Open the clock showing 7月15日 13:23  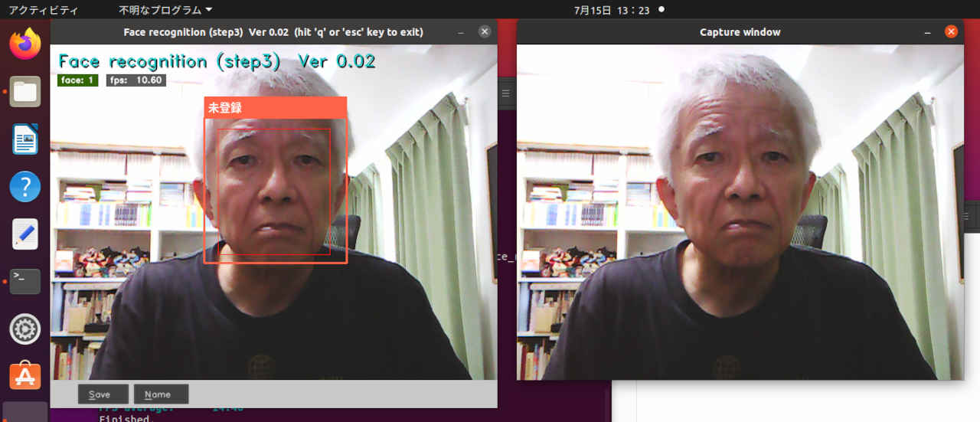(x=611, y=10)
